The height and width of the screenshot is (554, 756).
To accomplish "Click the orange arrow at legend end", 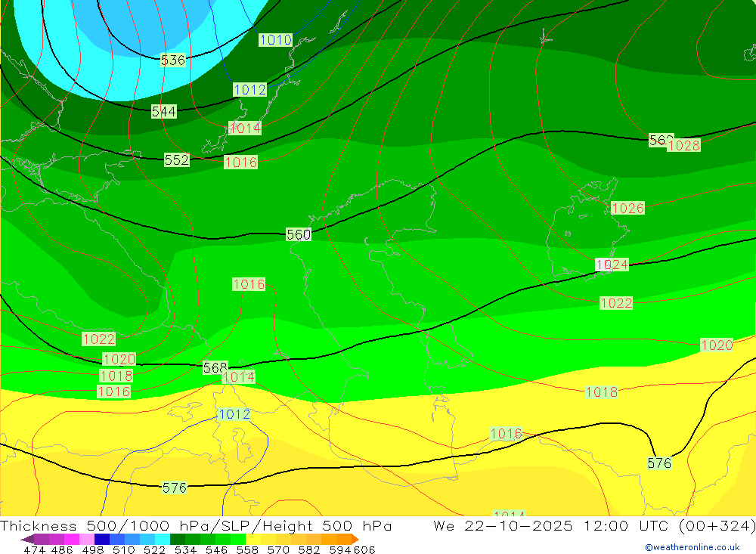I will click(355, 539).
